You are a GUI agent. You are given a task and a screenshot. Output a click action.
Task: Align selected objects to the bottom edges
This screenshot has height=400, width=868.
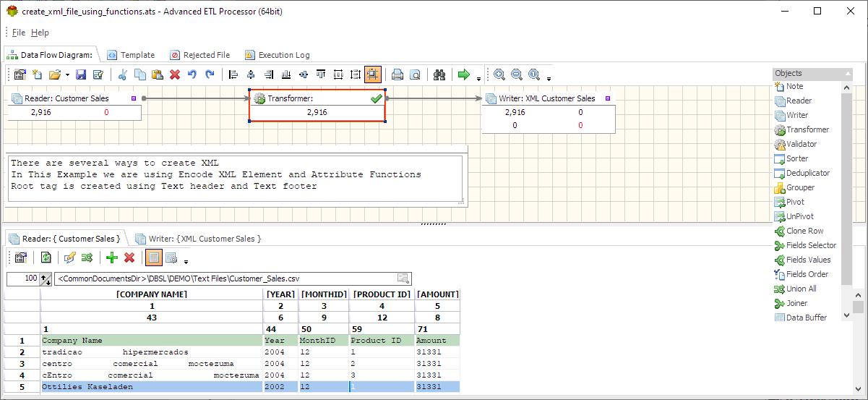pyautogui.click(x=286, y=74)
